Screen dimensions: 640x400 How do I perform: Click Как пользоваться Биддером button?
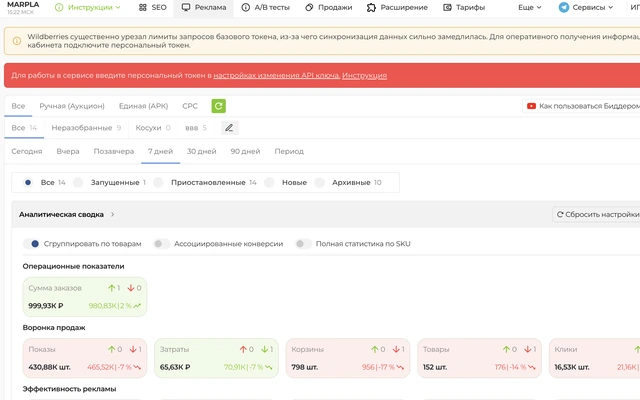click(582, 106)
